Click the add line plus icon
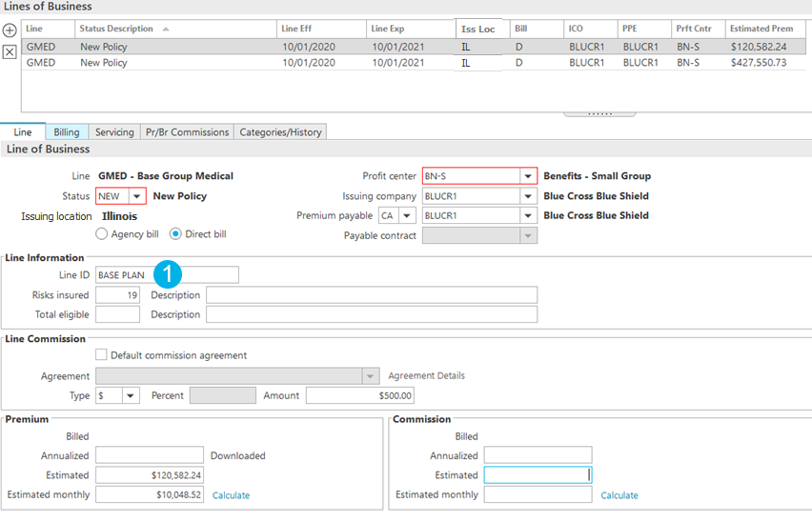 (x=10, y=30)
